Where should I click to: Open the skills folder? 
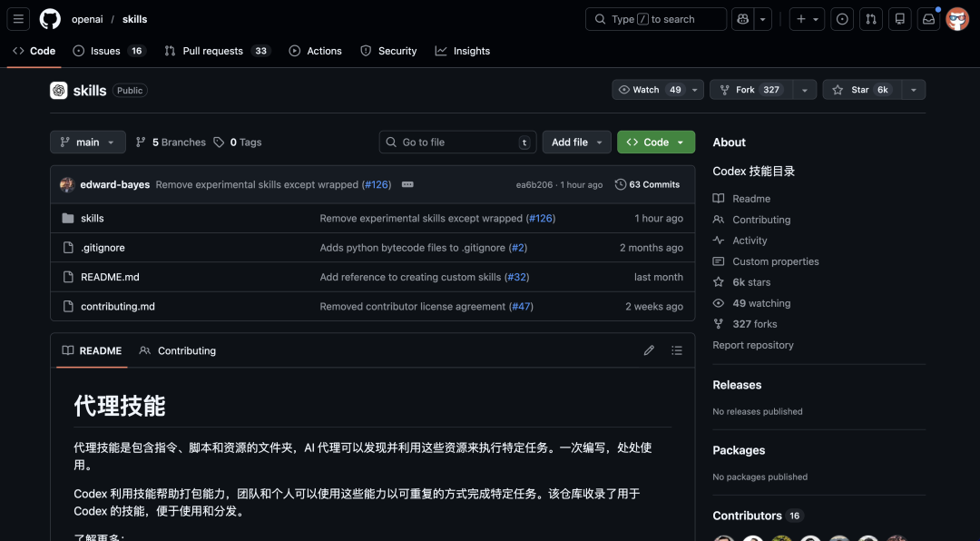coord(92,218)
